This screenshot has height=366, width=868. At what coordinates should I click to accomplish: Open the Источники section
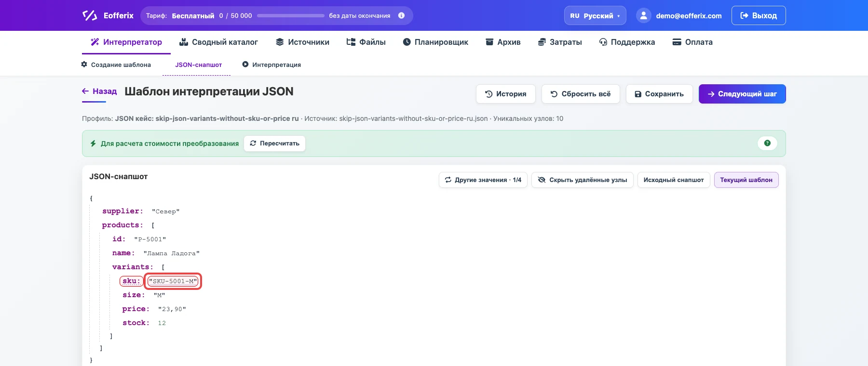(x=302, y=42)
